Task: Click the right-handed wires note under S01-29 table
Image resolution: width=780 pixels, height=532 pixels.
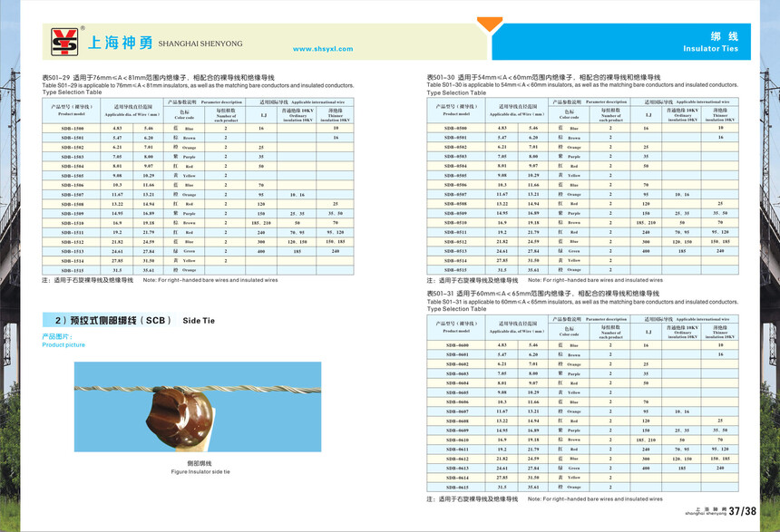Action: (210, 280)
